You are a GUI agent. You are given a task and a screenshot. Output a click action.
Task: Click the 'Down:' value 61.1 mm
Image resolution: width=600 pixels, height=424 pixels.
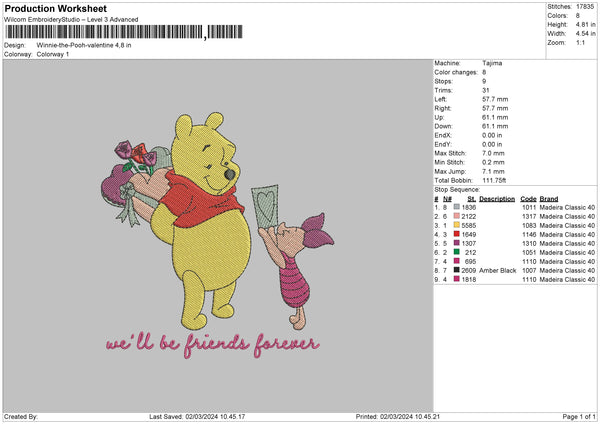click(495, 126)
